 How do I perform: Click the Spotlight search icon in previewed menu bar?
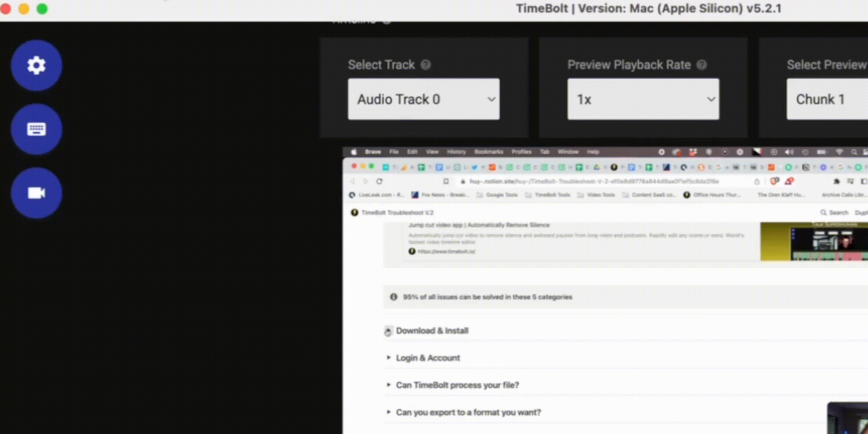854,152
